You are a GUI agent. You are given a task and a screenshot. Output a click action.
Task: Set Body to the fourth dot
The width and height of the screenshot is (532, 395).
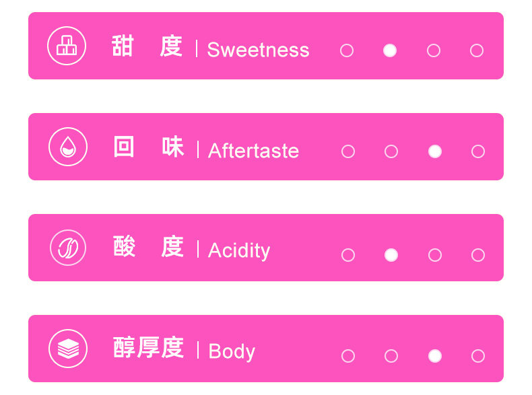point(478,356)
